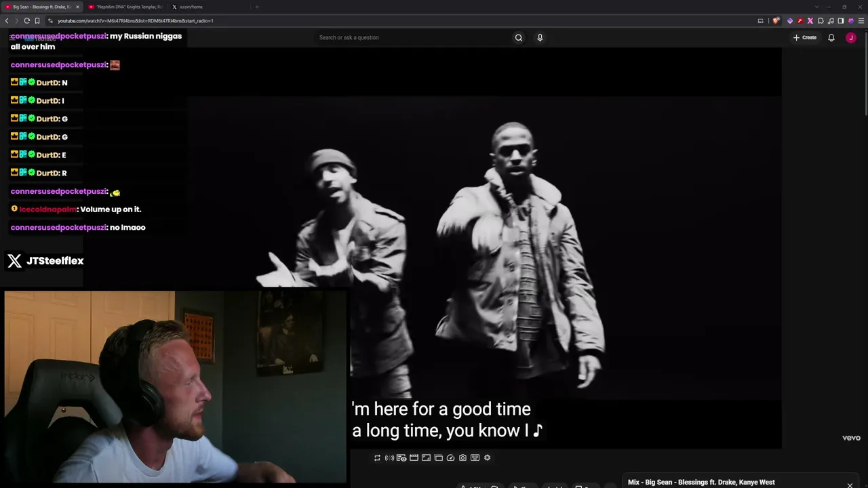Click the speedometer playback speed icon

point(450,458)
